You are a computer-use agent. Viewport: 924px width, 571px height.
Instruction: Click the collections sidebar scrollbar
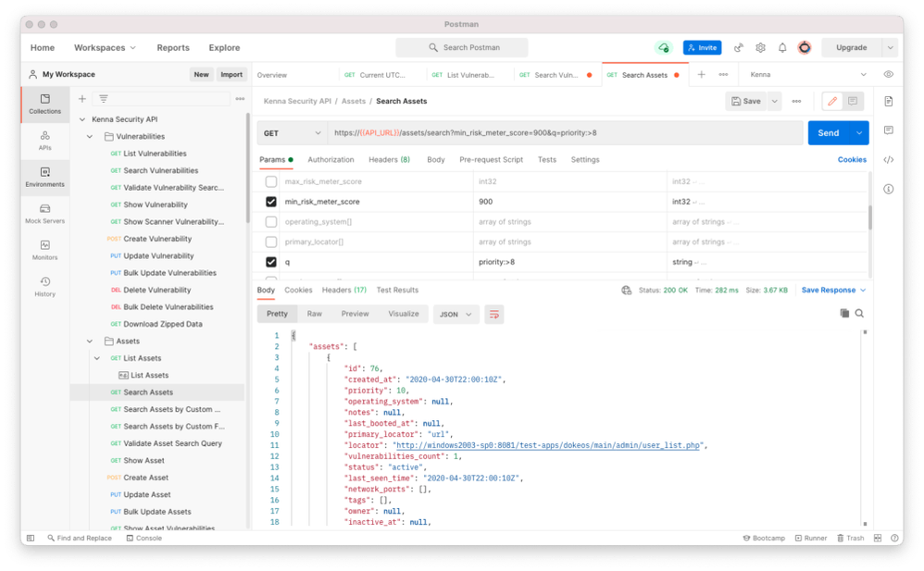[x=248, y=168]
